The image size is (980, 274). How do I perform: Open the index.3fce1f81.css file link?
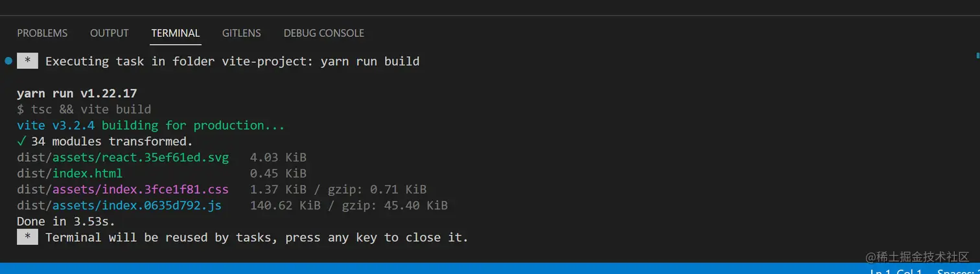point(140,190)
